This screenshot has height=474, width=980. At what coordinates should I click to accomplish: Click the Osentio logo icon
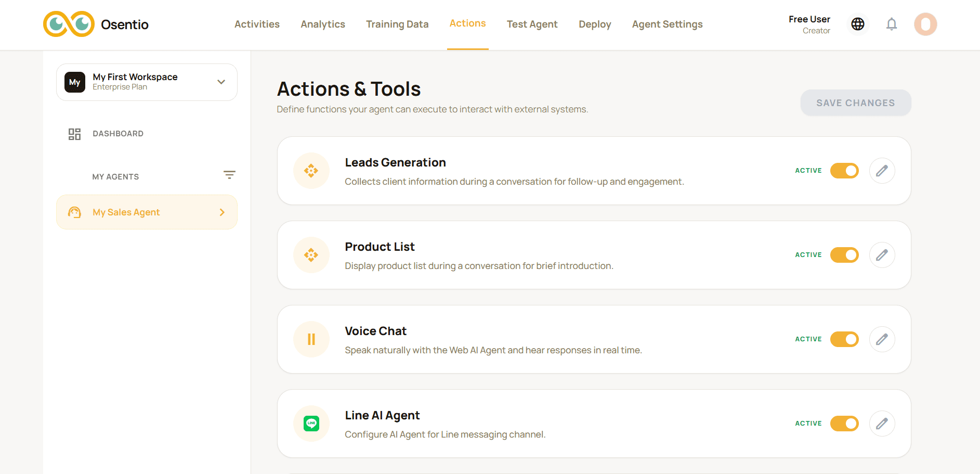tap(69, 24)
